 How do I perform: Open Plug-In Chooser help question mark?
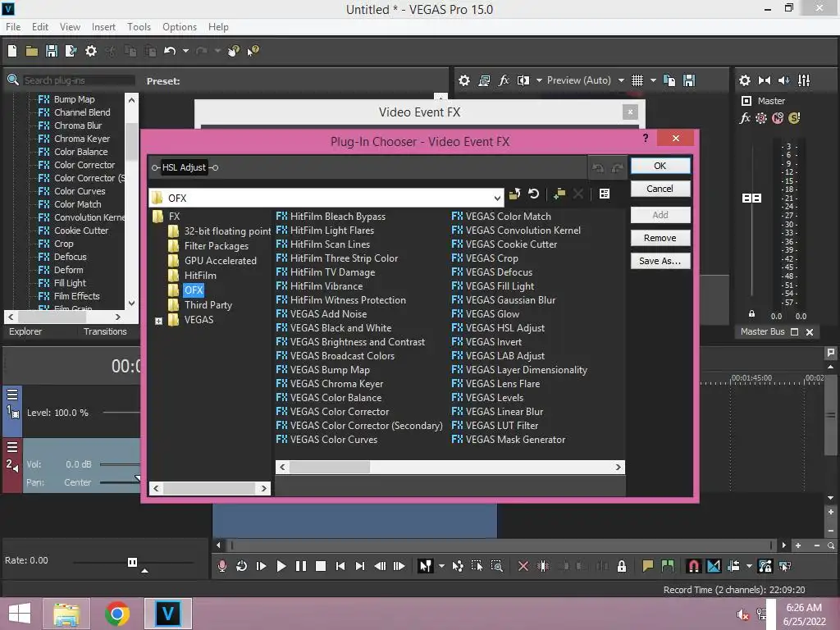tap(646, 138)
